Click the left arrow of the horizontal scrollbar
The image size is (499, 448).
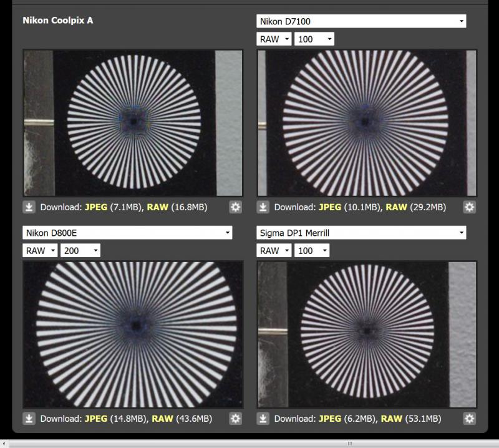pos(4,444)
